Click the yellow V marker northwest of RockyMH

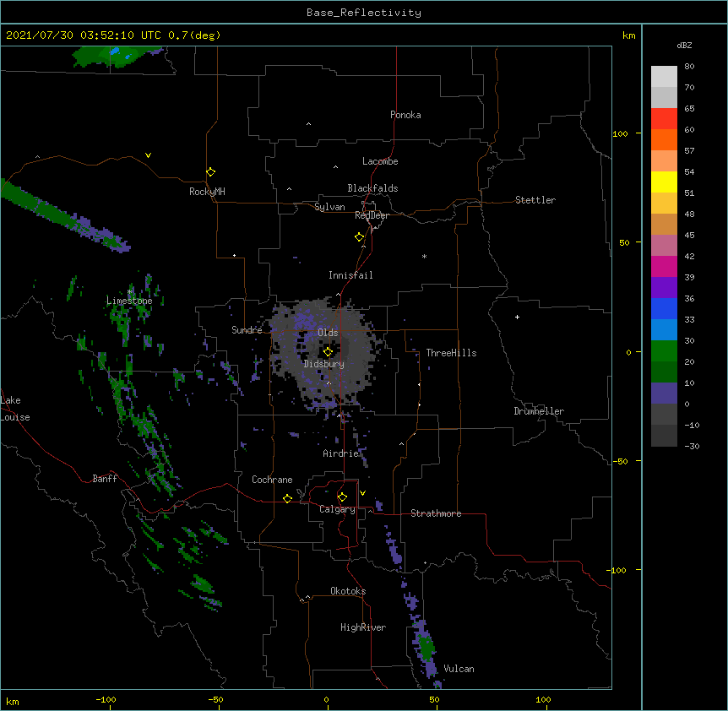click(x=148, y=155)
